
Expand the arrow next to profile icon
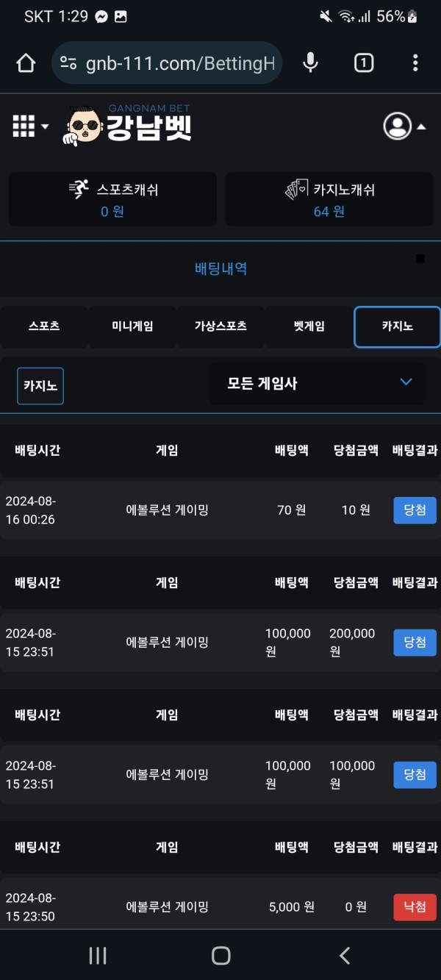point(422,126)
